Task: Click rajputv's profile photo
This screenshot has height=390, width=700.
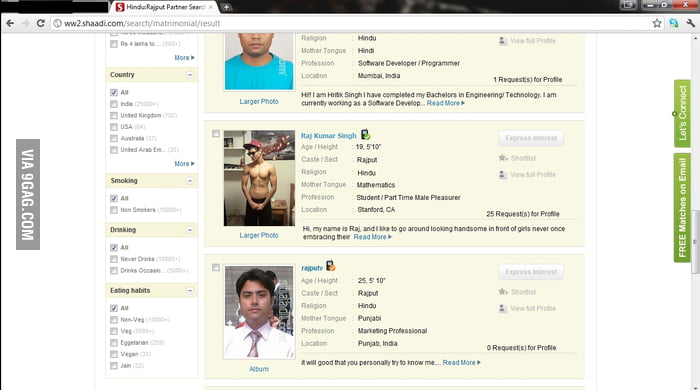Action: pyautogui.click(x=259, y=312)
